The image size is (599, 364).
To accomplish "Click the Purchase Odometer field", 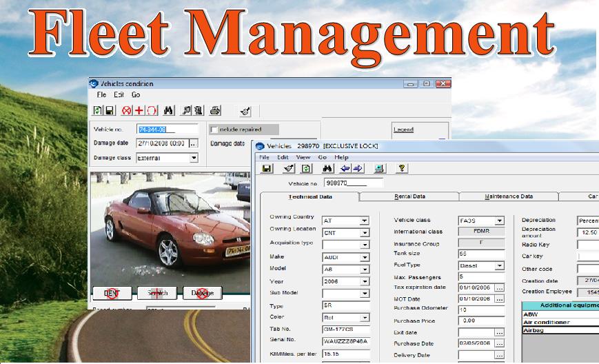I will click(481, 310).
